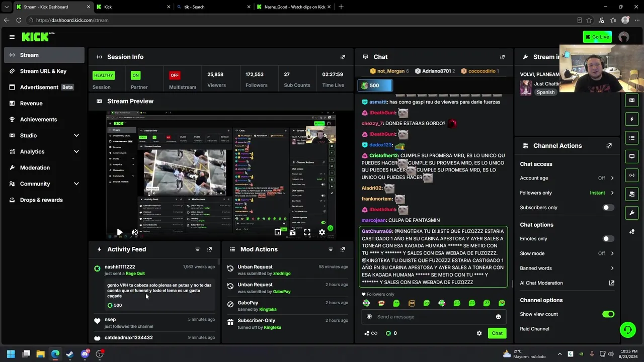Toggle the Chat widget icon in sidebar
Viewport: 644px width, 362px height.
coord(632,156)
